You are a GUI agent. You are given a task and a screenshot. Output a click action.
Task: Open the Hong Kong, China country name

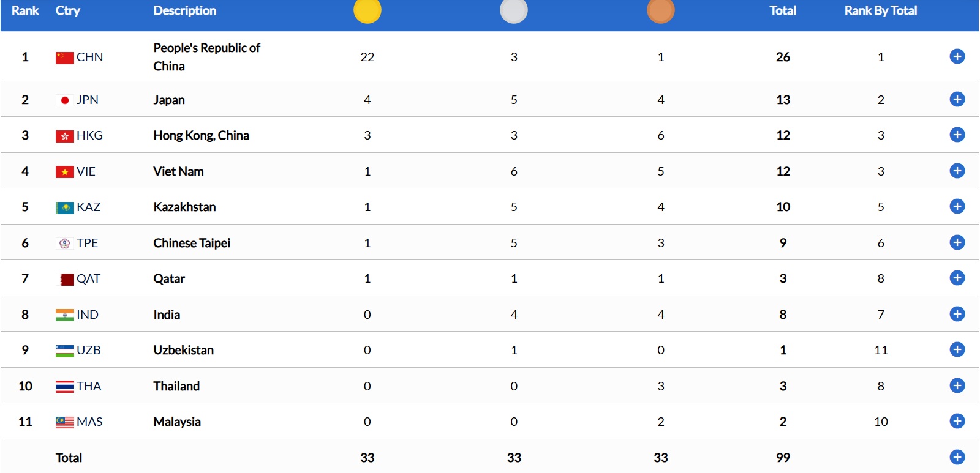coord(201,135)
